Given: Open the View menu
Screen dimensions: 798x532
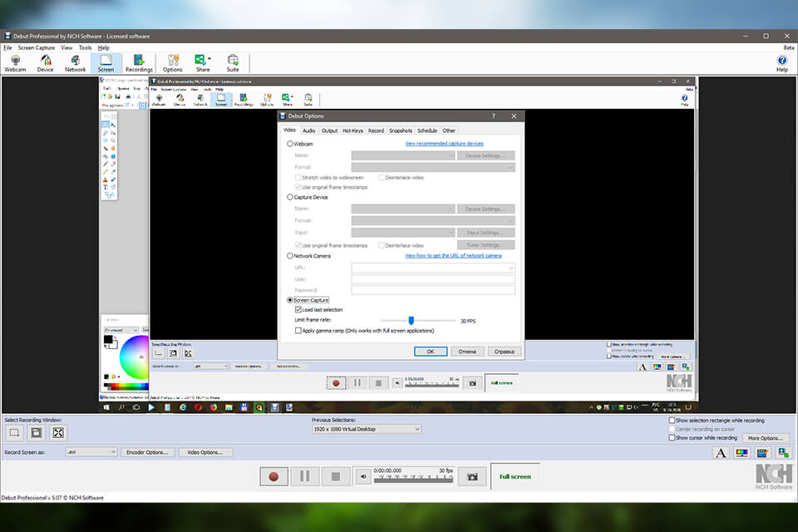Looking at the screenshot, I should coord(66,48).
